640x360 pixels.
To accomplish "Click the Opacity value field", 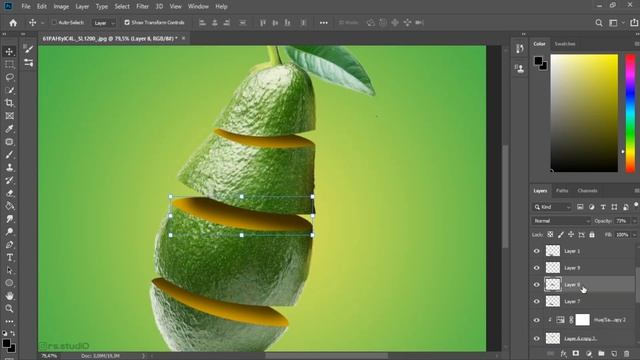I will [x=622, y=221].
